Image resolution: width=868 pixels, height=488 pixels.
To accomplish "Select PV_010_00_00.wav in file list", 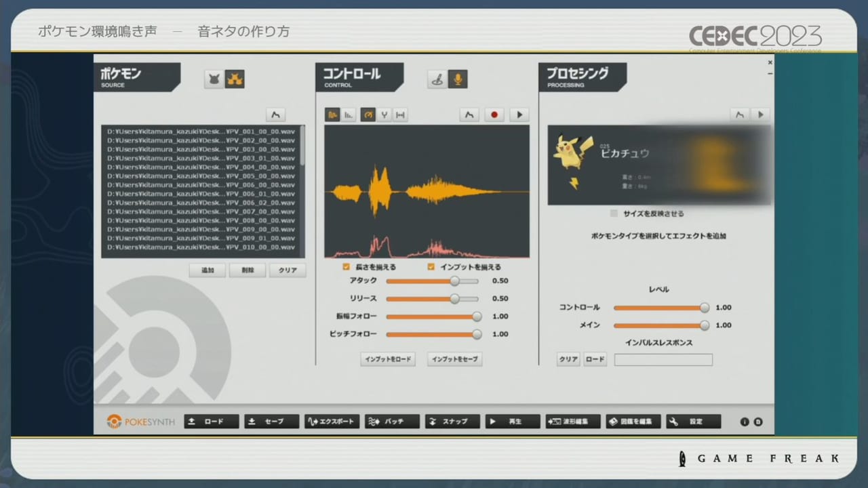I will click(x=201, y=247).
